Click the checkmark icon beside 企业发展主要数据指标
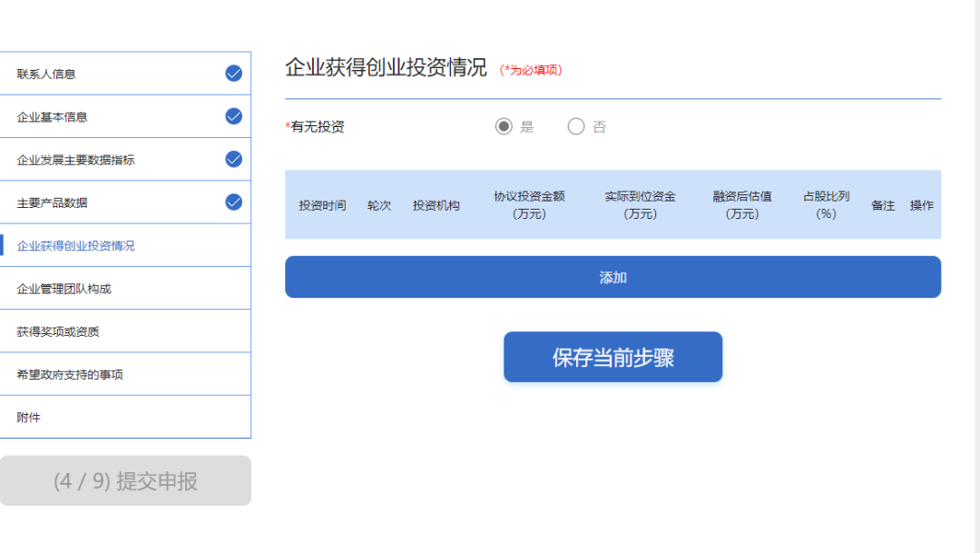The height and width of the screenshot is (553, 980). (233, 159)
